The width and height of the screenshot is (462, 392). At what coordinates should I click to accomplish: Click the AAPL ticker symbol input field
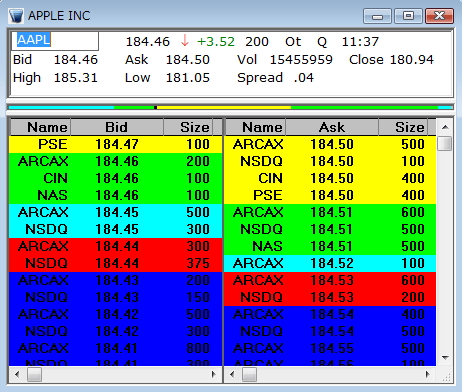point(55,41)
